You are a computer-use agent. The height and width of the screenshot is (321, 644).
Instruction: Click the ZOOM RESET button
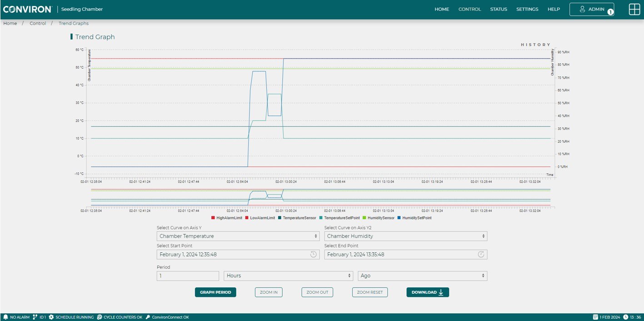point(370,292)
